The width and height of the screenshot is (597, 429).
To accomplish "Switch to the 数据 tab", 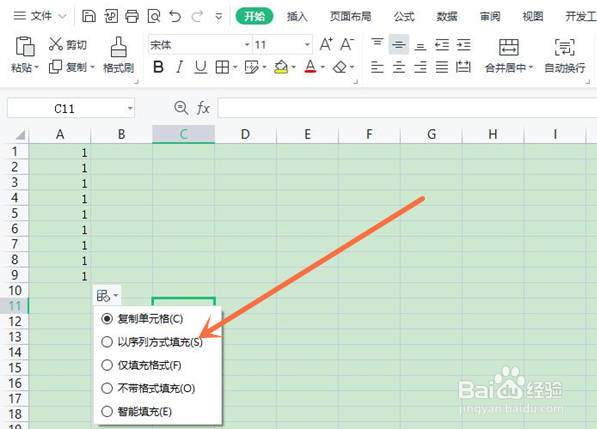I will tap(447, 16).
